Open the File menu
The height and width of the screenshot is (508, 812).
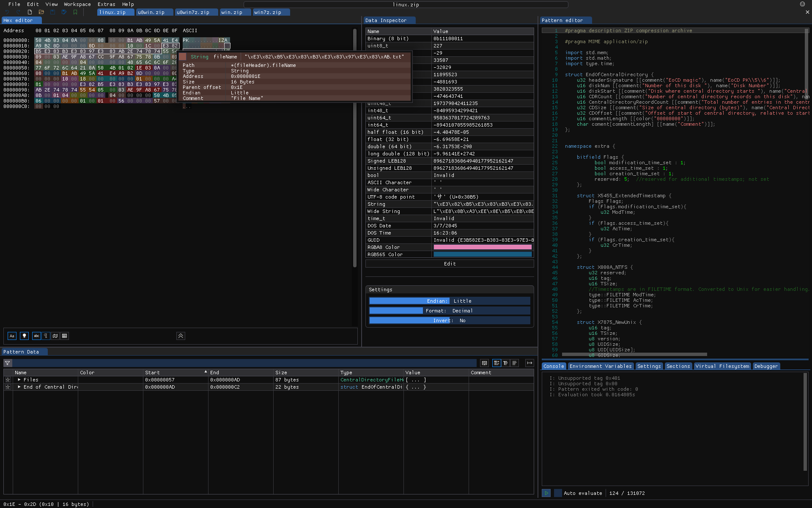tap(14, 4)
